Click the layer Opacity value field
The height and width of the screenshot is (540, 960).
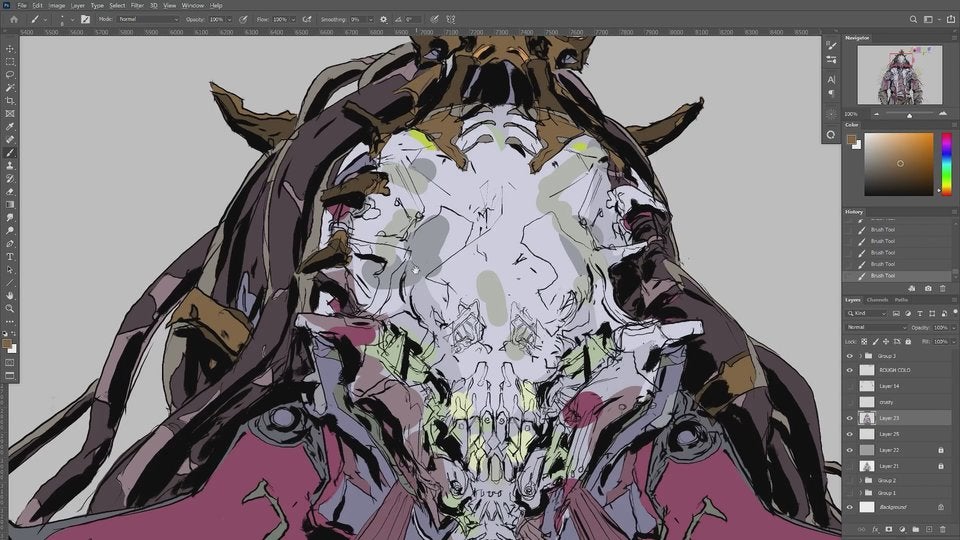pos(940,328)
